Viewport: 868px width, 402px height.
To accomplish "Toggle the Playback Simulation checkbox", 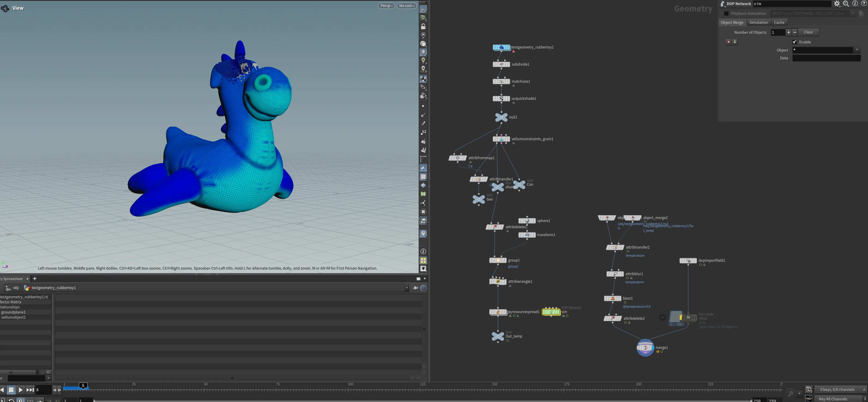I will point(727,13).
